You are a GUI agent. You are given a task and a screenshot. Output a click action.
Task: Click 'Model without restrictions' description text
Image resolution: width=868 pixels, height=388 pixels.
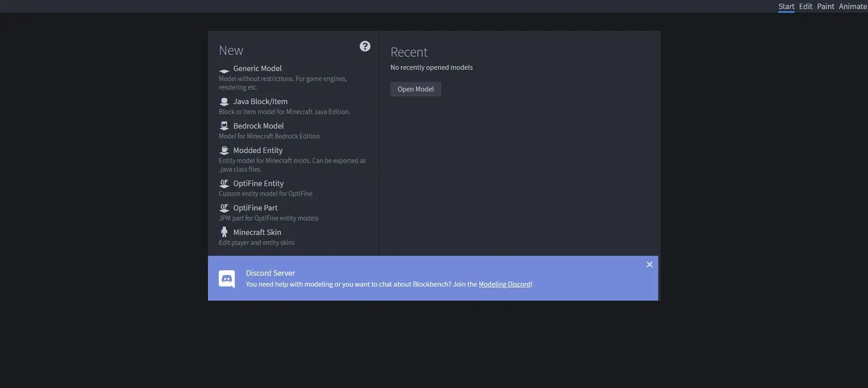(x=283, y=83)
